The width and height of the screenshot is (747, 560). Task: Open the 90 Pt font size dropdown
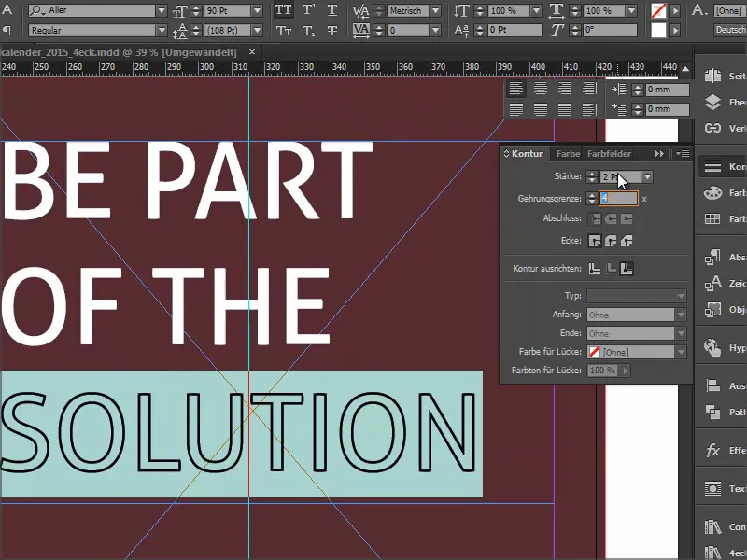258,10
